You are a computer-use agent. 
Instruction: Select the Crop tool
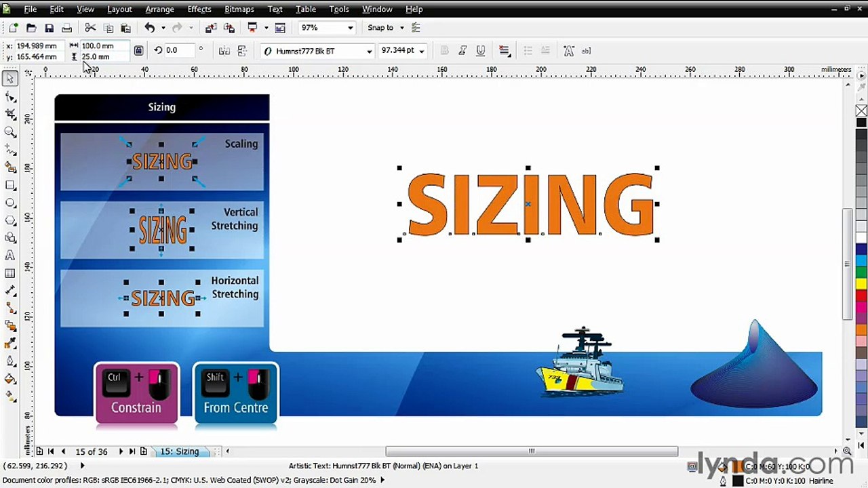[x=10, y=115]
